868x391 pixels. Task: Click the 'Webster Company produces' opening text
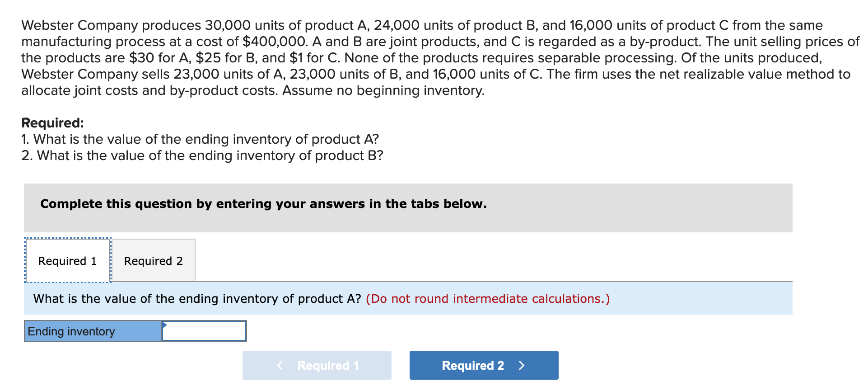[x=111, y=25]
